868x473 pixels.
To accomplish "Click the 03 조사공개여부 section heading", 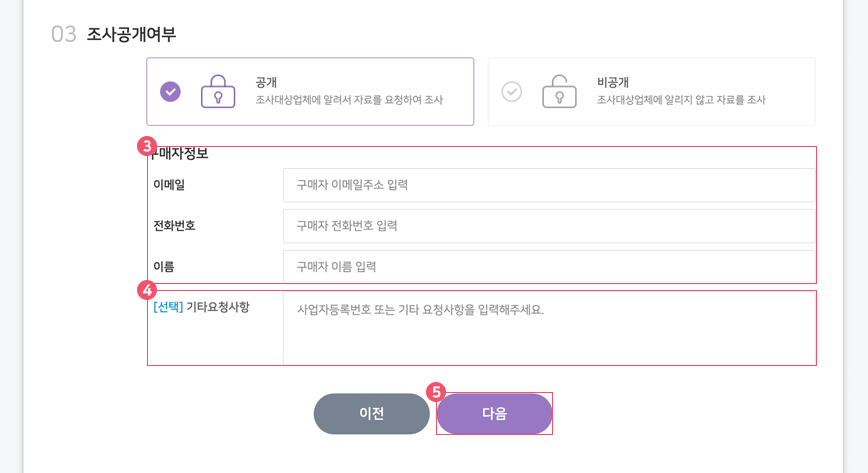I will pyautogui.click(x=113, y=34).
